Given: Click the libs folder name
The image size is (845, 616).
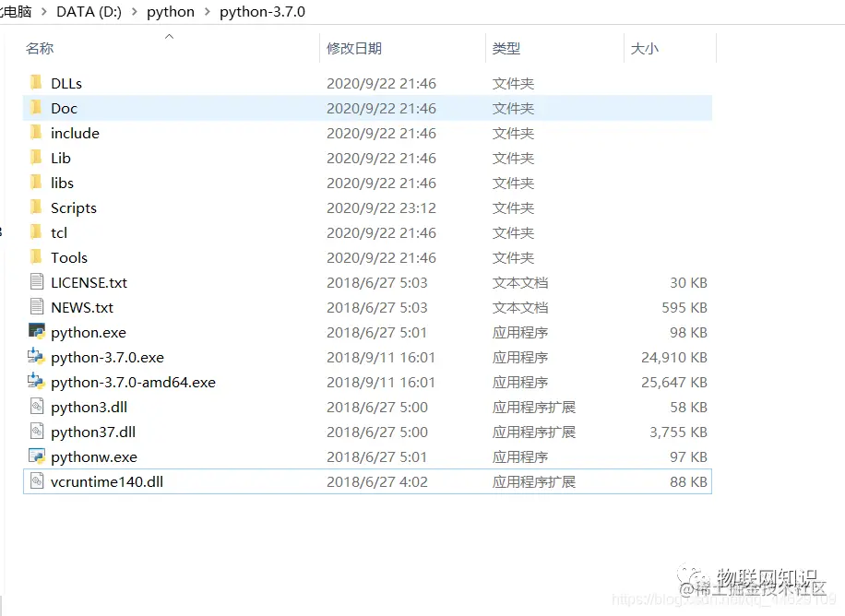Looking at the screenshot, I should click(62, 183).
